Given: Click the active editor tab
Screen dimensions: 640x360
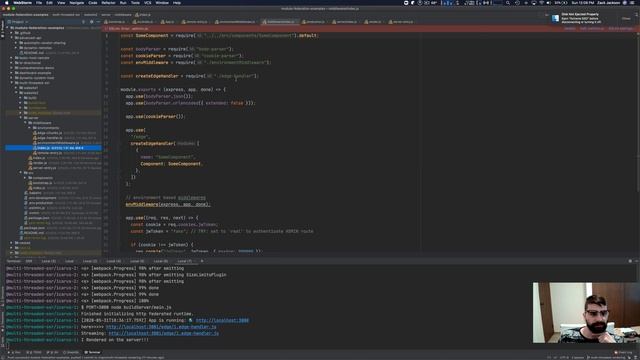Looking at the screenshot, I should (280, 22).
